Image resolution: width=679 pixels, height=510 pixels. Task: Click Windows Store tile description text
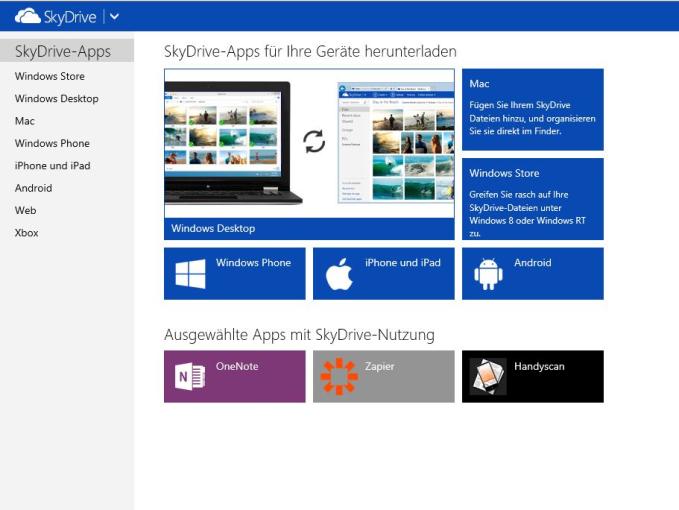(527, 214)
